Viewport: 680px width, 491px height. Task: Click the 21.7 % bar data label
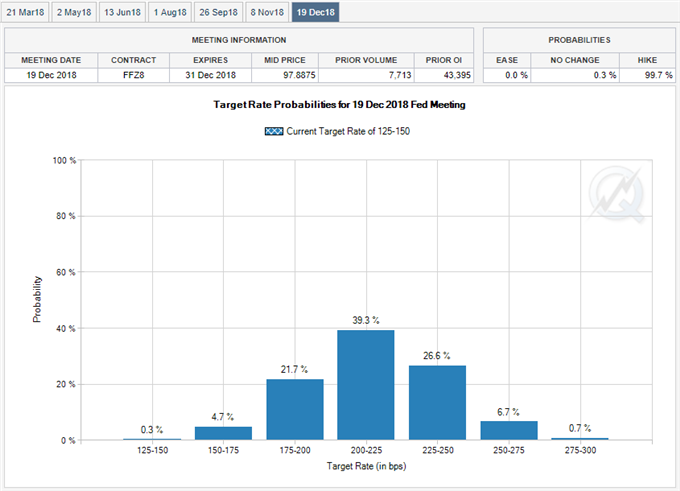click(x=294, y=370)
